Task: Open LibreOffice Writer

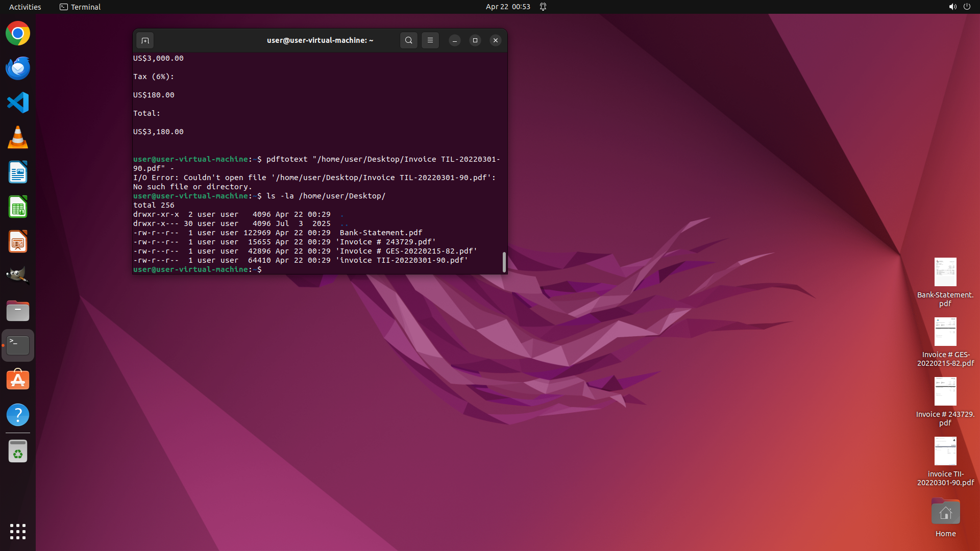Action: 18,172
